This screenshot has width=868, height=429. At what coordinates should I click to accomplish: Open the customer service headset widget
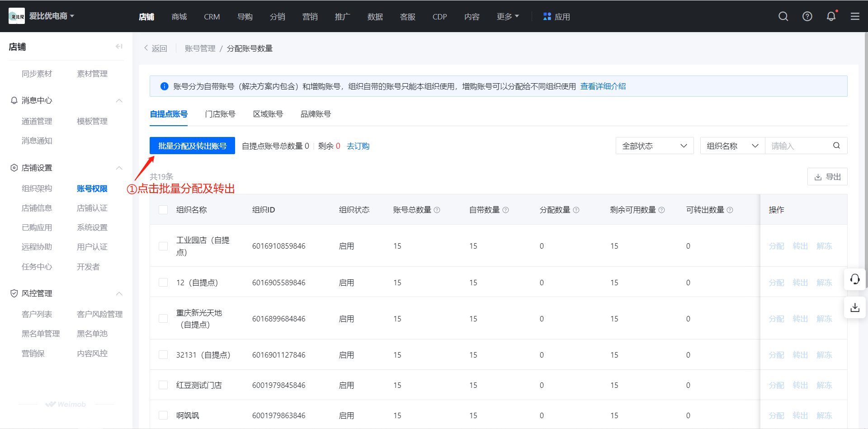(855, 279)
